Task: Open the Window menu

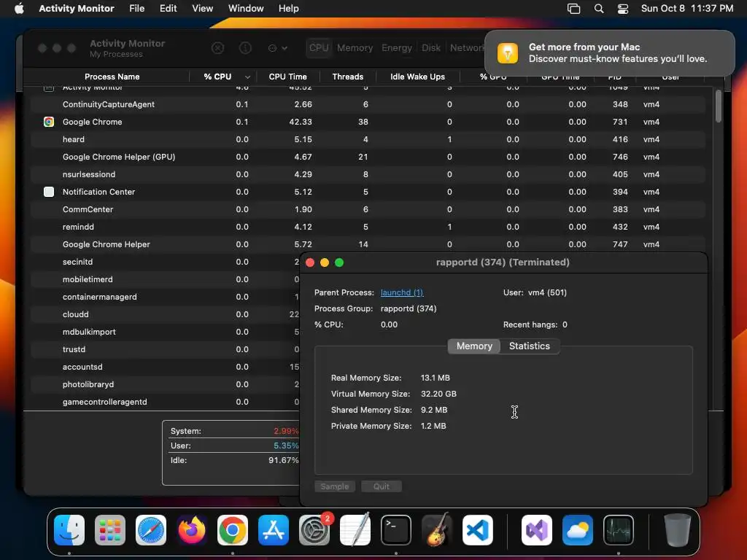Action: (246, 8)
